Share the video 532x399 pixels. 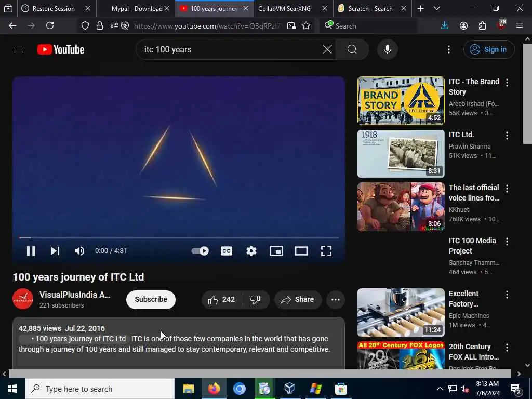click(298, 300)
